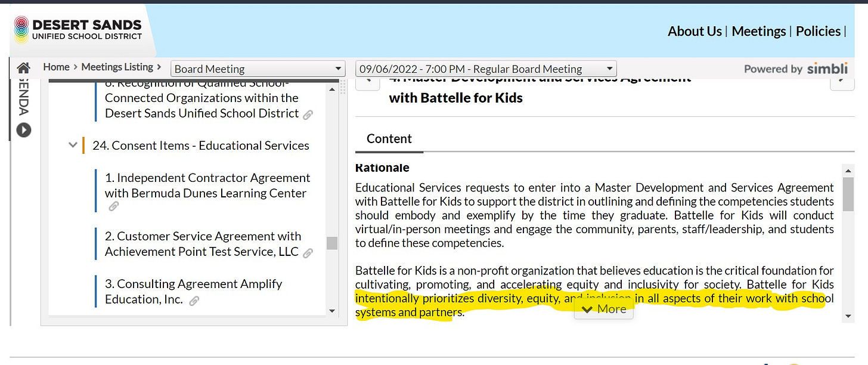Click the home icon in breadcrumb bar
The width and height of the screenshot is (868, 365).
point(24,68)
